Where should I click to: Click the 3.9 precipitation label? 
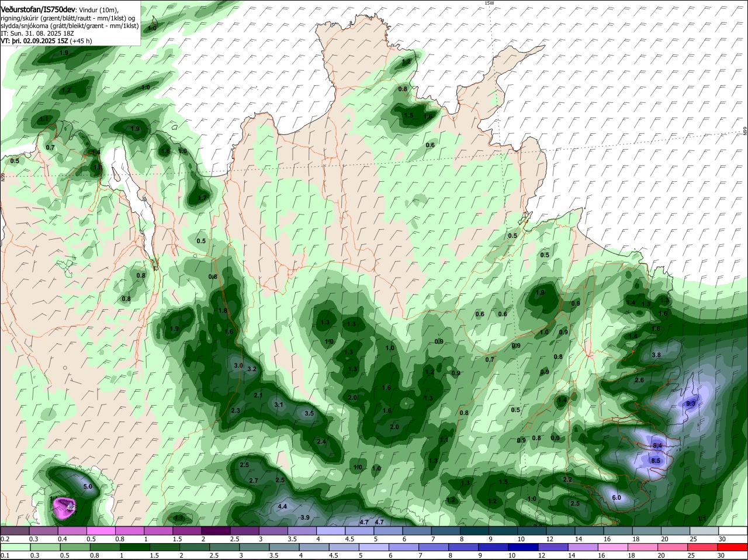(x=304, y=517)
